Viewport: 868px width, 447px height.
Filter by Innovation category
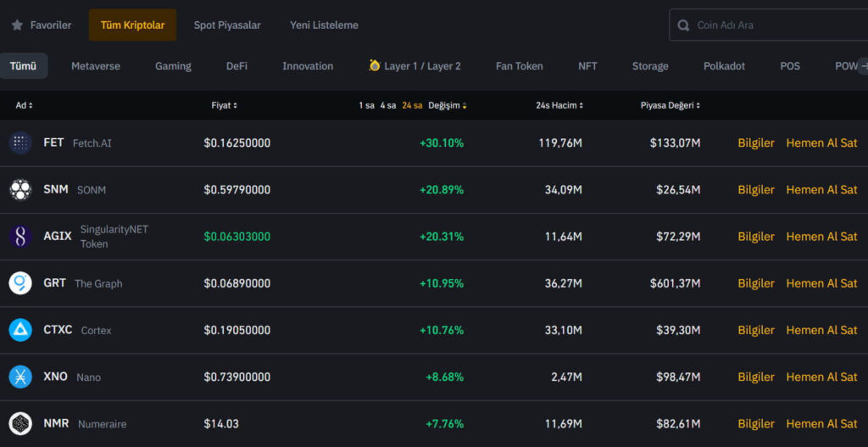pyautogui.click(x=308, y=66)
